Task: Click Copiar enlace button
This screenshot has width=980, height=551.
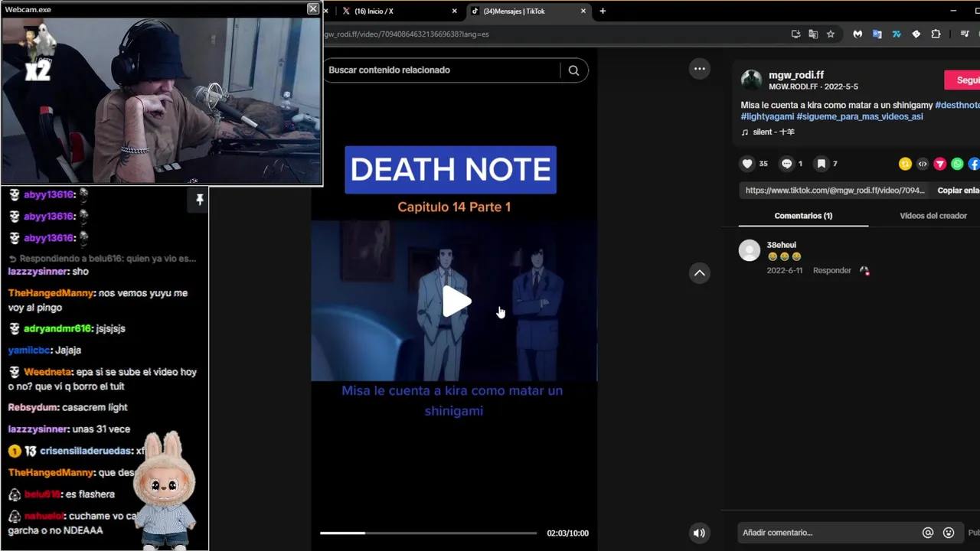Action: pyautogui.click(x=959, y=191)
